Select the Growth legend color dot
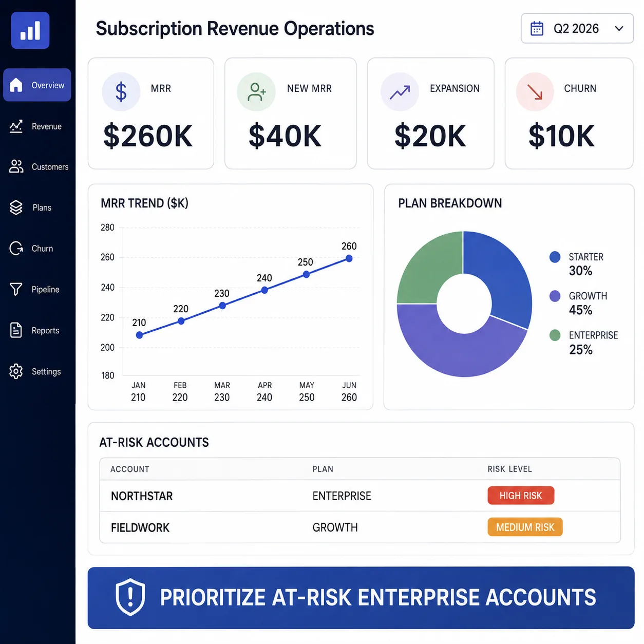The width and height of the screenshot is (644, 644). pos(555,296)
